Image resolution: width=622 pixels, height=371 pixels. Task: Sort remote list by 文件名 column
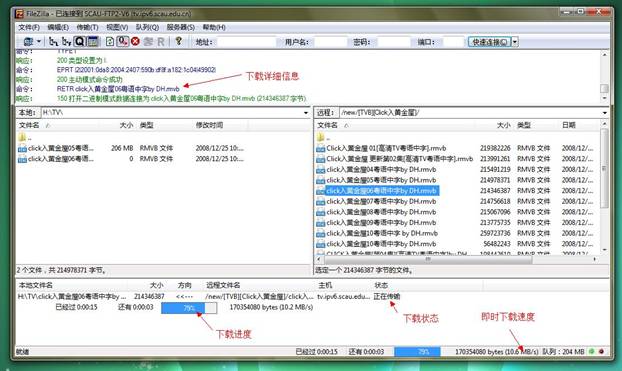[x=397, y=125]
